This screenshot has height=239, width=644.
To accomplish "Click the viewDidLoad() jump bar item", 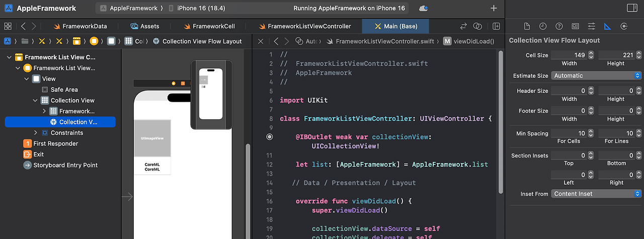I will (469, 41).
